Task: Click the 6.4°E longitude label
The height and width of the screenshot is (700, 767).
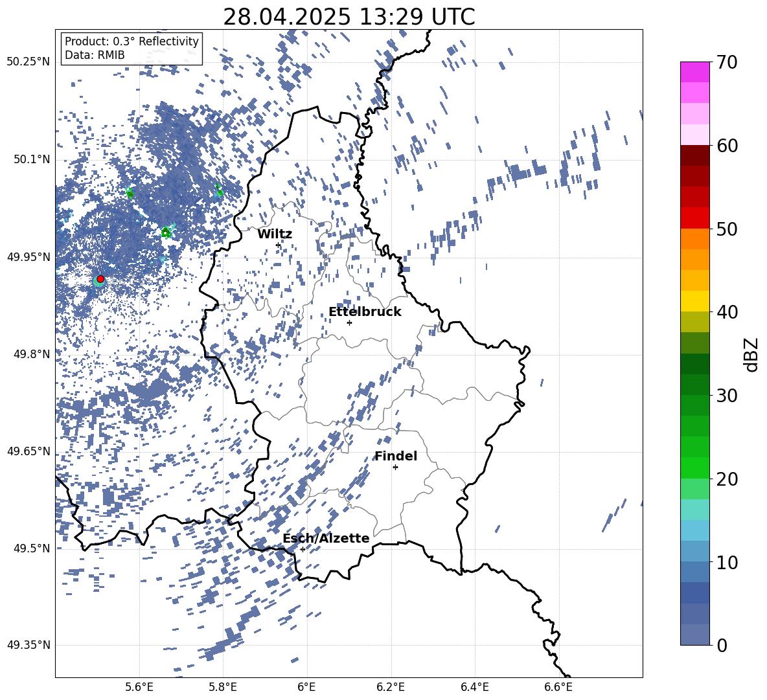Action: [474, 687]
